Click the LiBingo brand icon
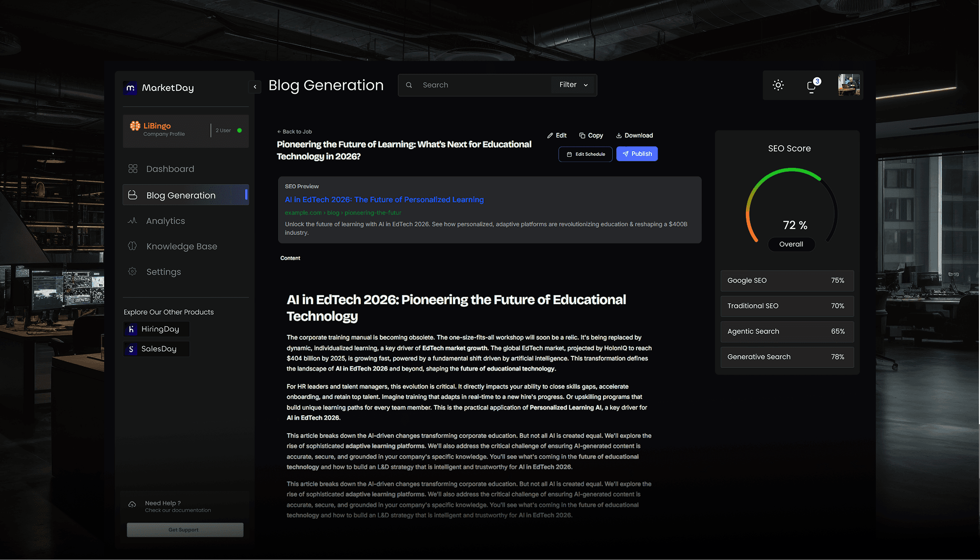The width and height of the screenshot is (980, 560). coord(135,126)
